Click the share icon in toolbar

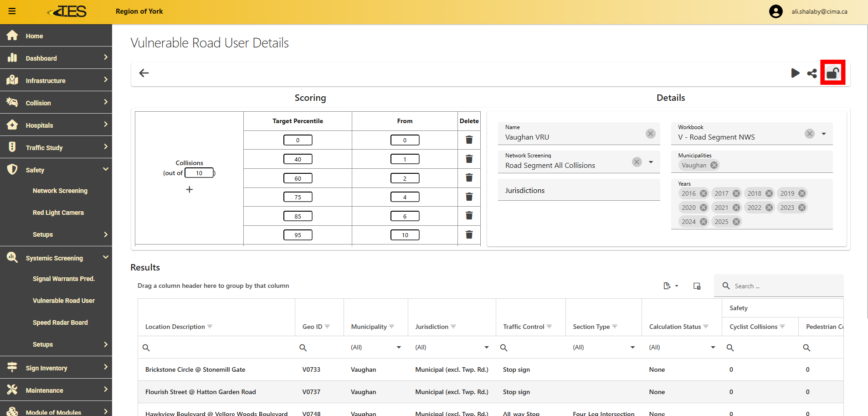click(x=812, y=73)
